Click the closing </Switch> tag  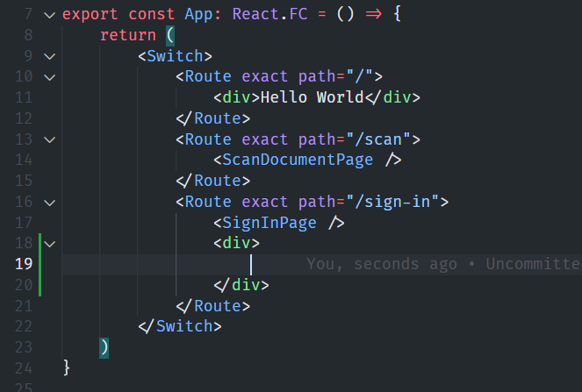click(180, 327)
